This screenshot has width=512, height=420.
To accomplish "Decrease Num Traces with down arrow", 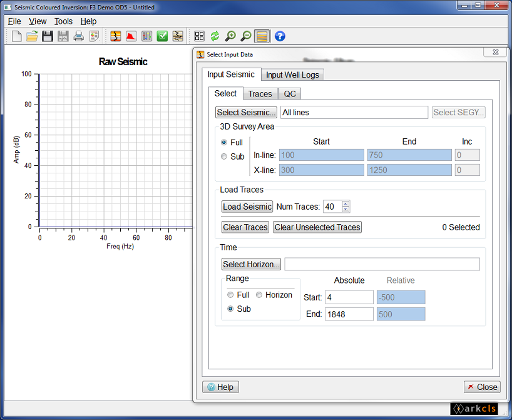I will pyautogui.click(x=346, y=209).
